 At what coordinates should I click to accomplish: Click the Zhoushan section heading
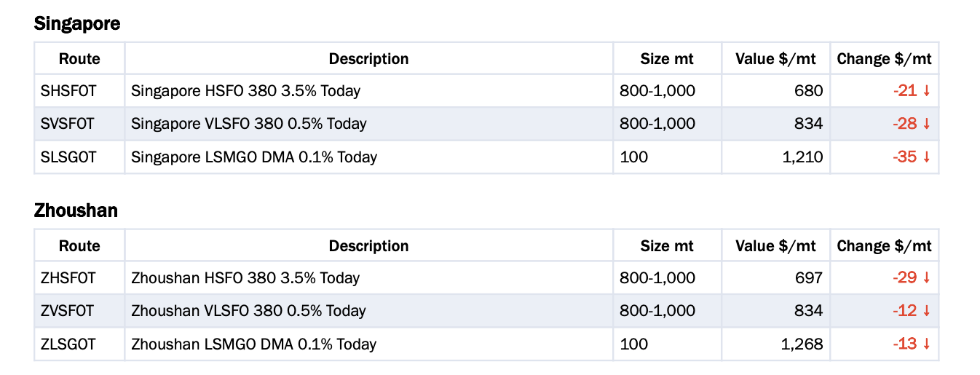click(76, 210)
